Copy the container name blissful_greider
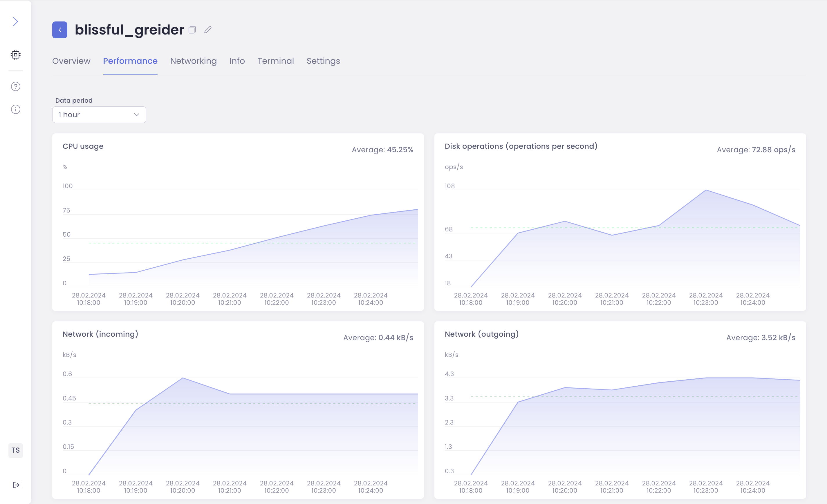Image resolution: width=827 pixels, height=504 pixels. tap(192, 30)
